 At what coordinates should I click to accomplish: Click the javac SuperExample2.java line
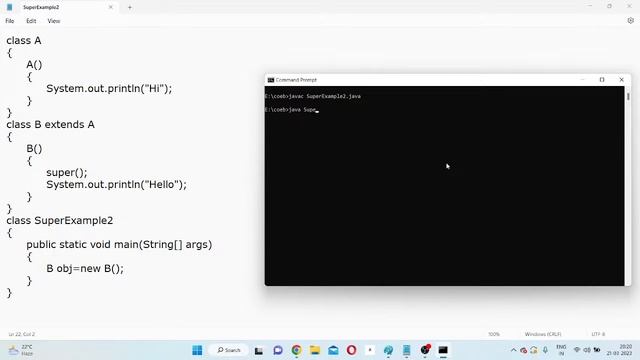[x=313, y=96]
